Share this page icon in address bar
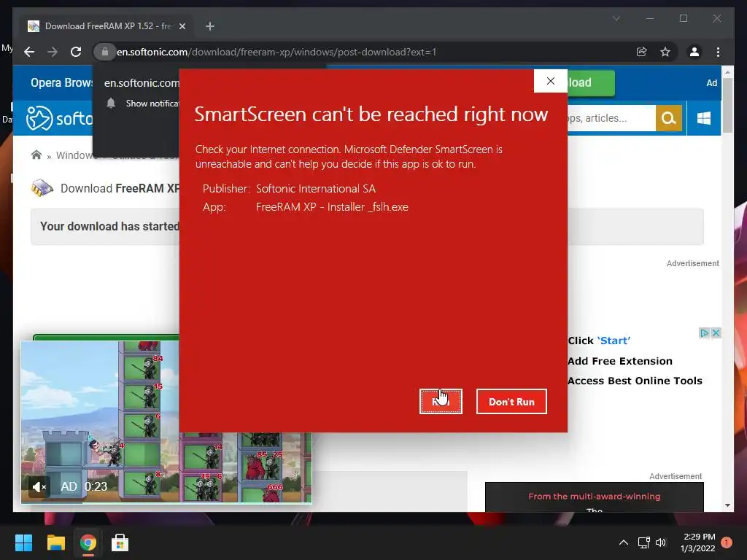 (x=642, y=52)
